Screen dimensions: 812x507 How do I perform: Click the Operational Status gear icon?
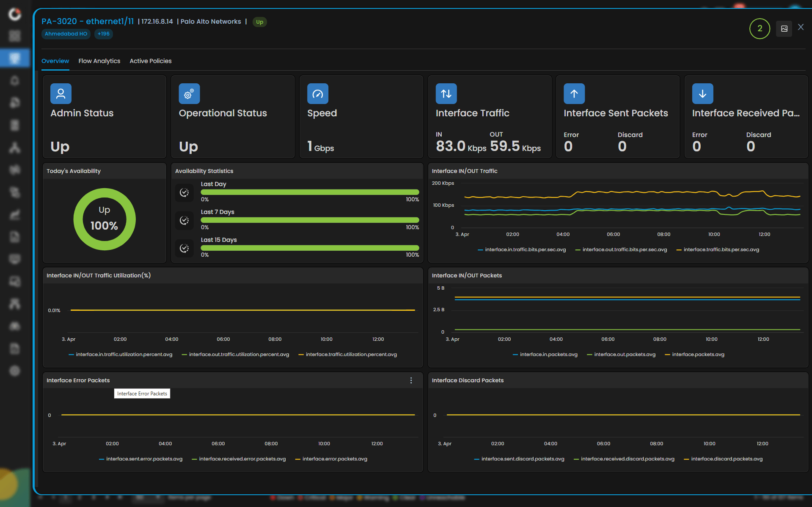click(189, 93)
